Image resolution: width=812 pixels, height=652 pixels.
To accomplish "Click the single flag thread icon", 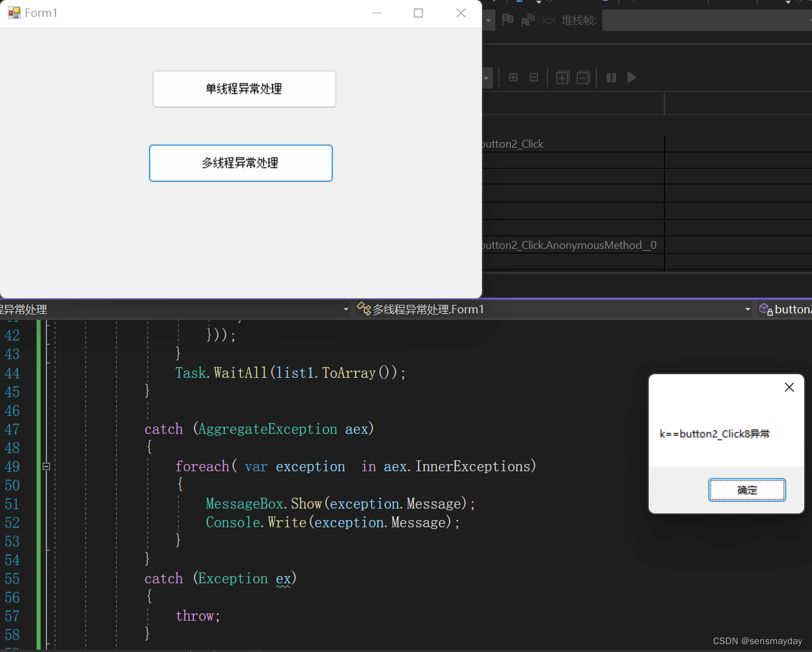I will pos(508,20).
